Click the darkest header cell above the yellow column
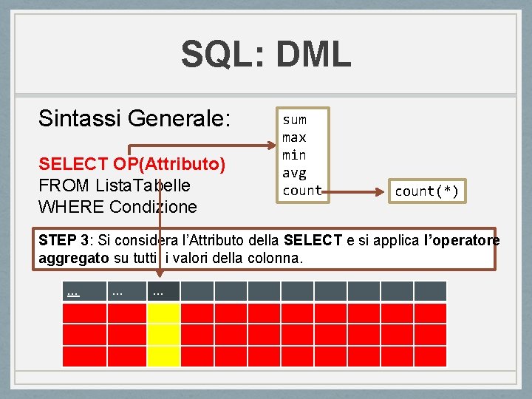This screenshot has width=532, height=399. [x=163, y=291]
